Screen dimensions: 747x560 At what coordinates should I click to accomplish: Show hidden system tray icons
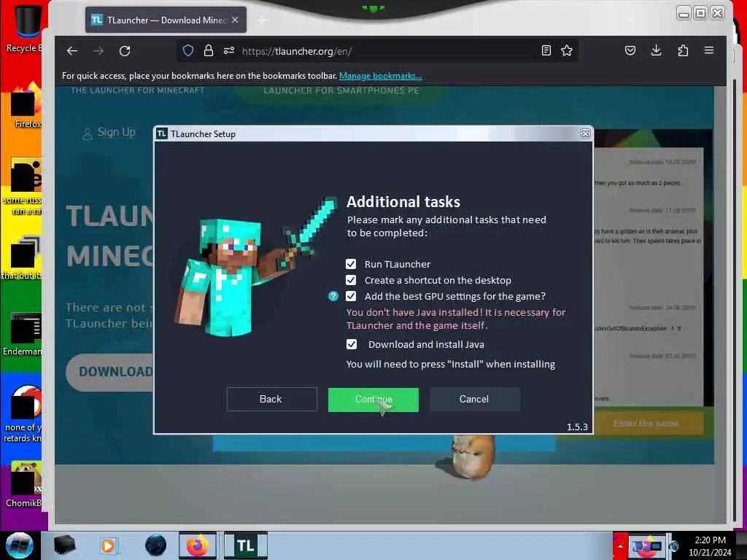pyautogui.click(x=620, y=545)
